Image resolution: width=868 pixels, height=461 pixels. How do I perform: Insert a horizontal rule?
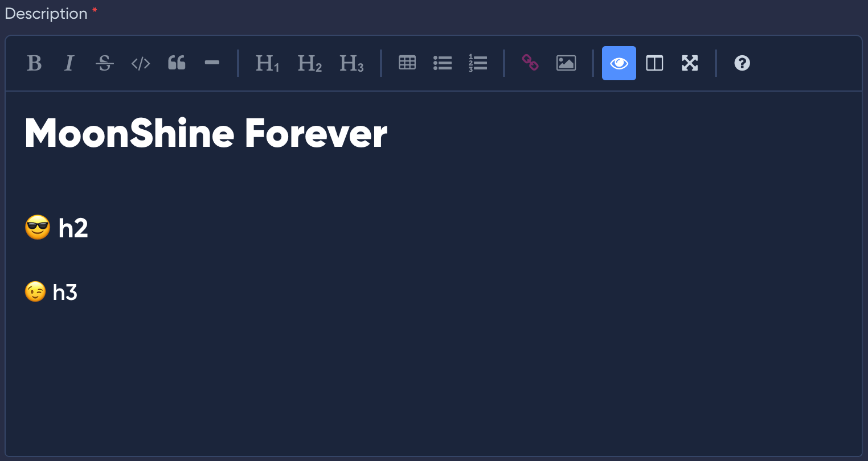click(x=212, y=63)
